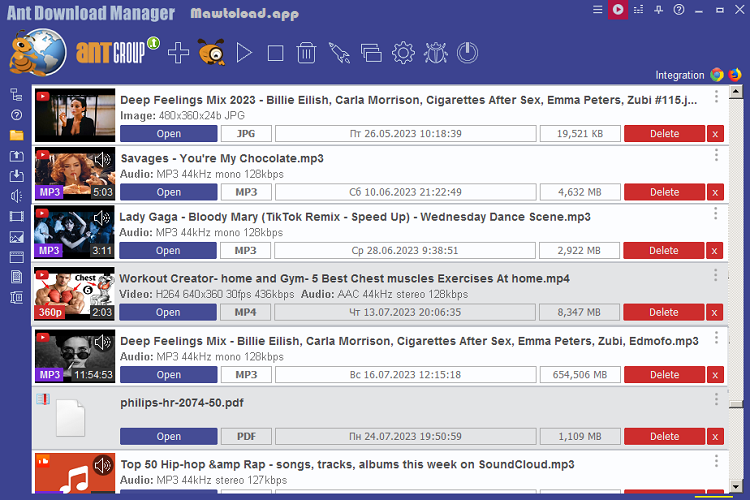Open the Lady Gaga Bloody Mary mp3
750x500 pixels.
(168, 250)
